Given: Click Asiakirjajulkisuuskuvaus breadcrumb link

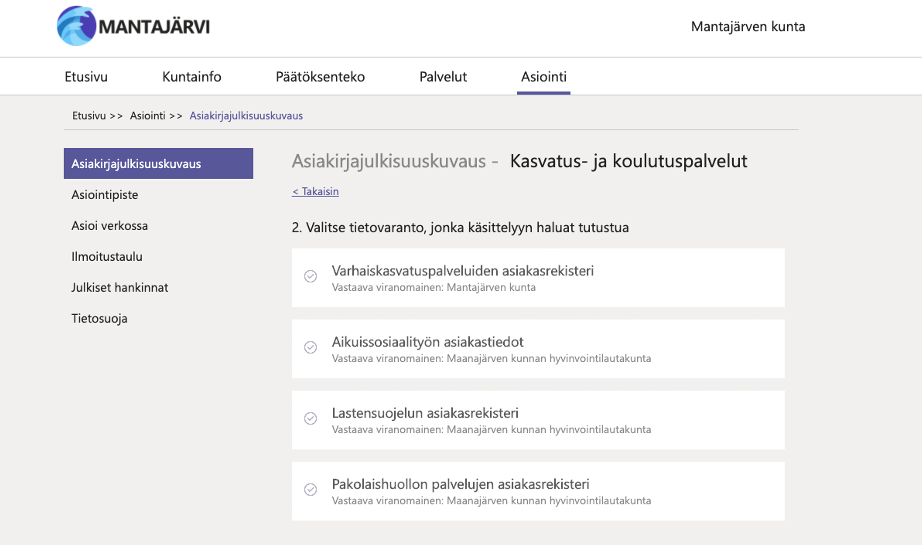Looking at the screenshot, I should 246,116.
